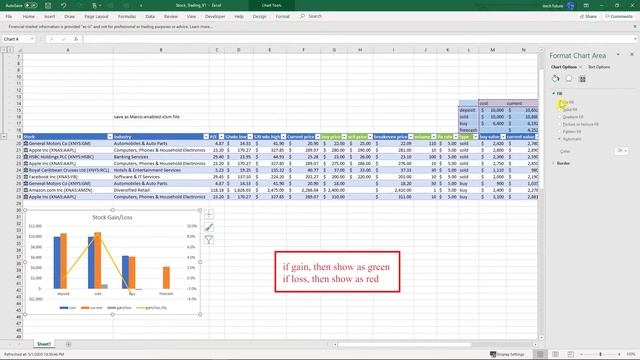Select the Pattern fill radio button
This screenshot has width=640, height=360.
[560, 131]
